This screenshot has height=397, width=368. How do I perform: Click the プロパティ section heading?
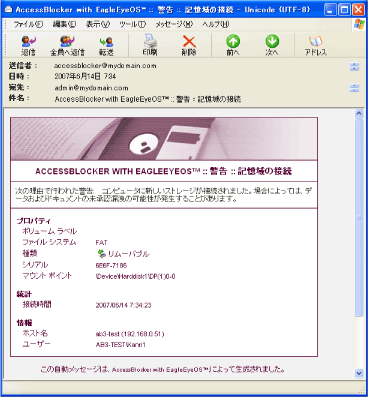[34, 221]
